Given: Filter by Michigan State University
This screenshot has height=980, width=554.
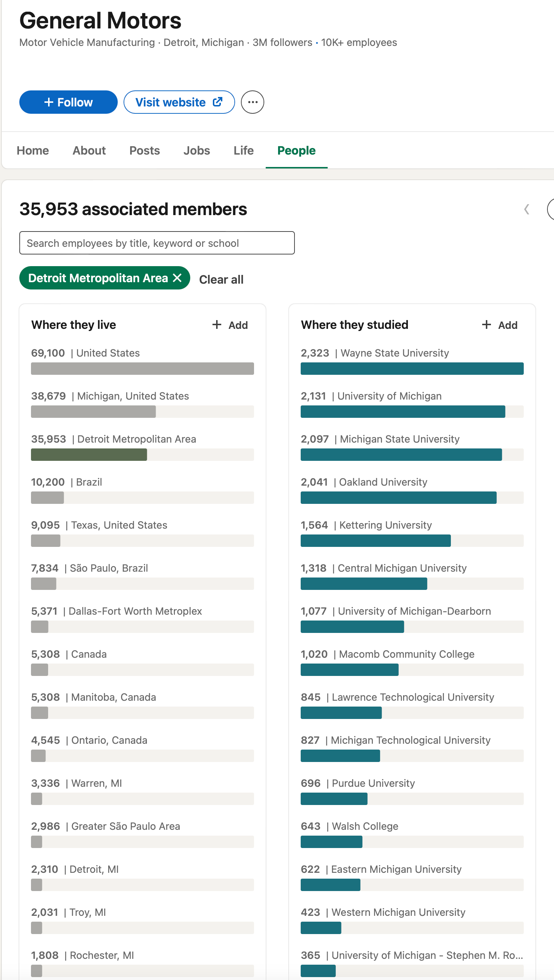Looking at the screenshot, I should point(412,447).
